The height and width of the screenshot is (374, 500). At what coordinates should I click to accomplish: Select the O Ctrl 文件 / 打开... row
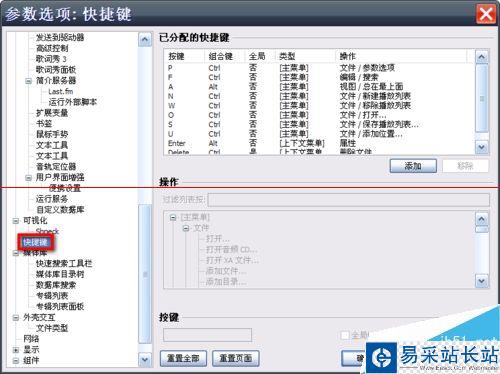pos(319,115)
